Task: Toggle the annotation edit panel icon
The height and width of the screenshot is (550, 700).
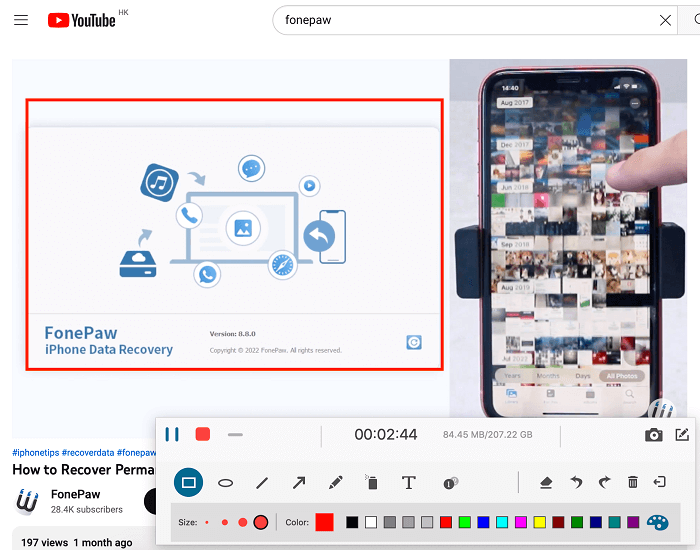Action: pos(682,434)
